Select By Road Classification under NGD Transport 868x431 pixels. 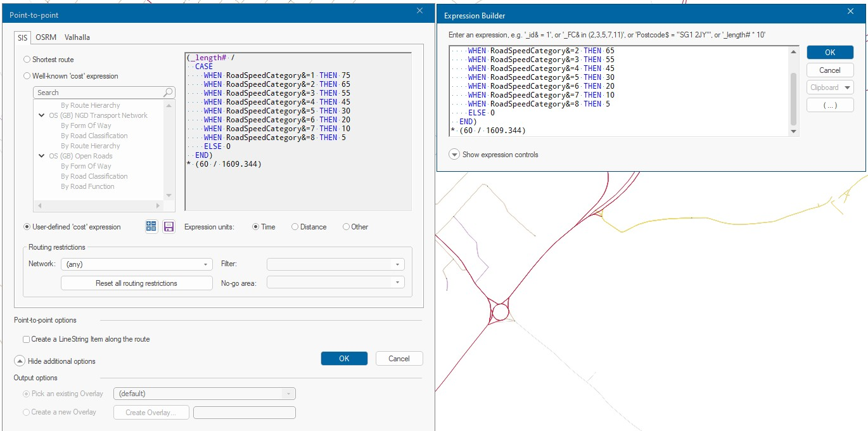[94, 136]
